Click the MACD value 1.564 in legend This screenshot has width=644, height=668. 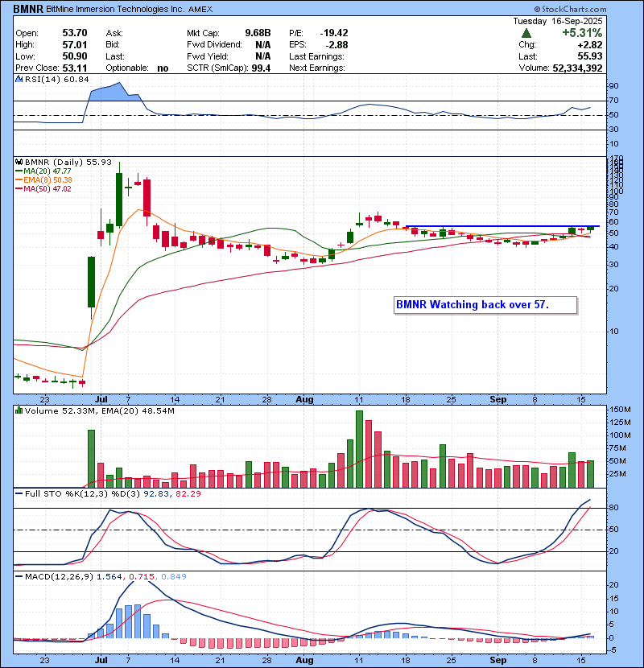click(109, 576)
